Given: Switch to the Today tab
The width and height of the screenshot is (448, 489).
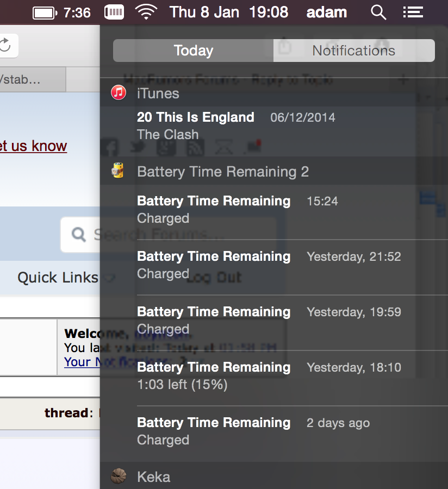Looking at the screenshot, I should point(193,51).
